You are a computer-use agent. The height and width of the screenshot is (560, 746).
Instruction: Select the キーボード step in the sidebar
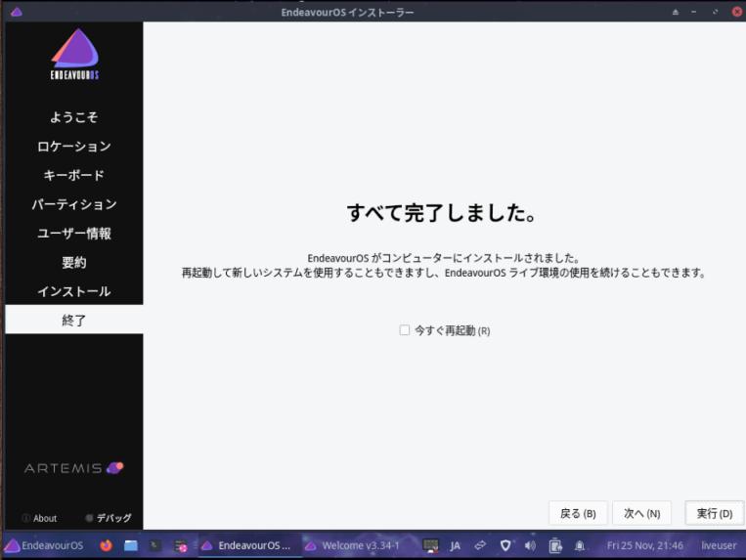coord(74,175)
